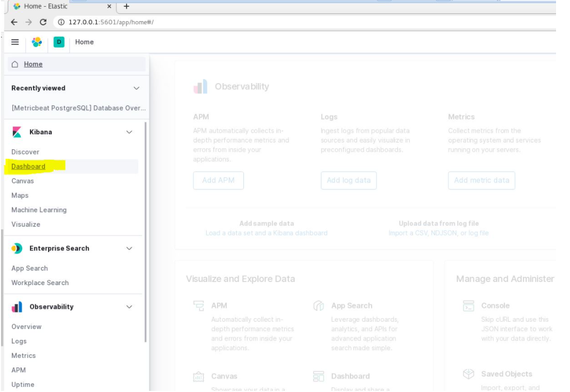Click the Observability bar-chart icon in main panel
Image resolution: width=570 pixels, height=392 pixels.
click(x=201, y=86)
